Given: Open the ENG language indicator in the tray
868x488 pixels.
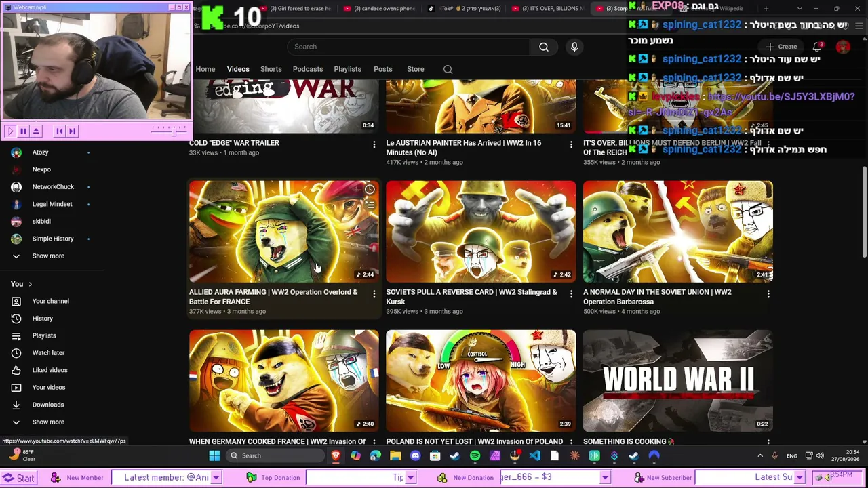Looking at the screenshot, I should click(792, 455).
